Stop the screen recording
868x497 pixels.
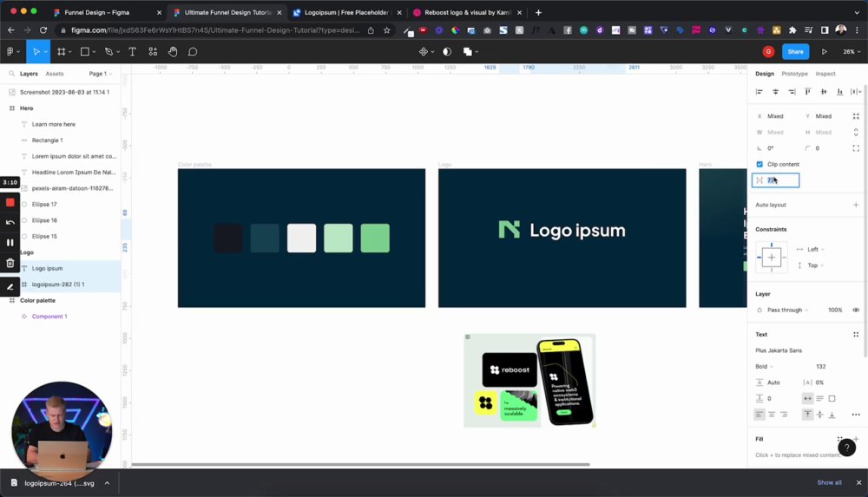[10, 203]
